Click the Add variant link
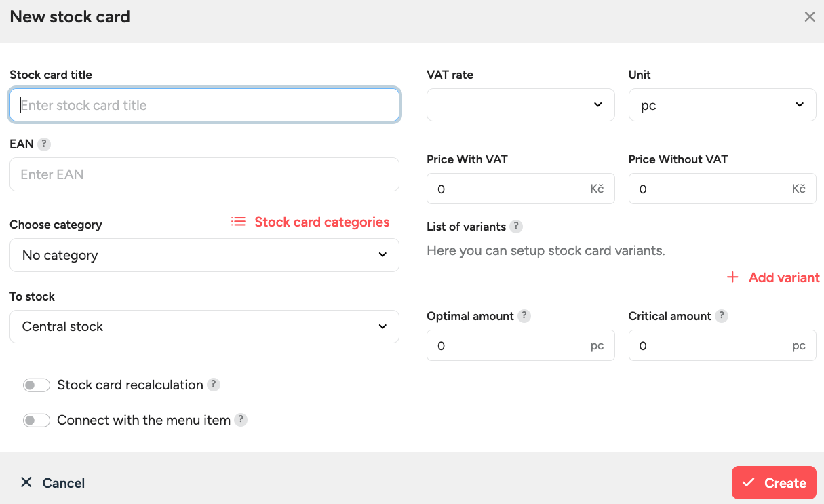Viewport: 824px width, 504px height. [774, 277]
